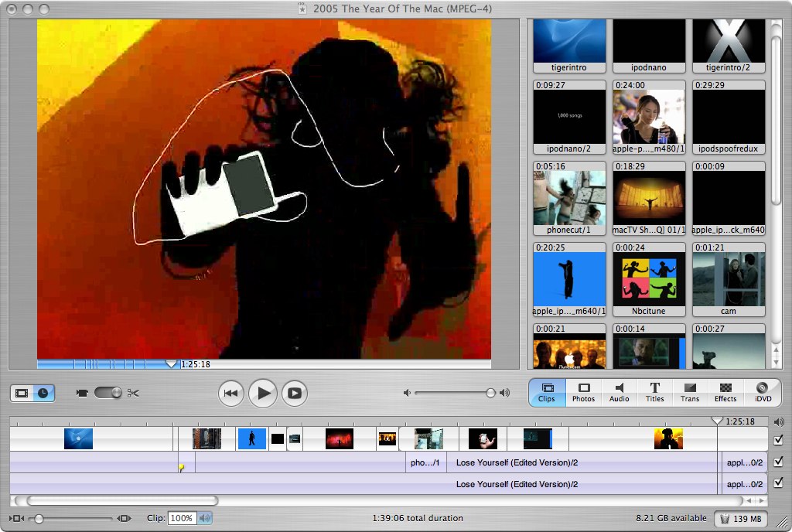Click the Clips pane scroll down arrow

[x=776, y=362]
